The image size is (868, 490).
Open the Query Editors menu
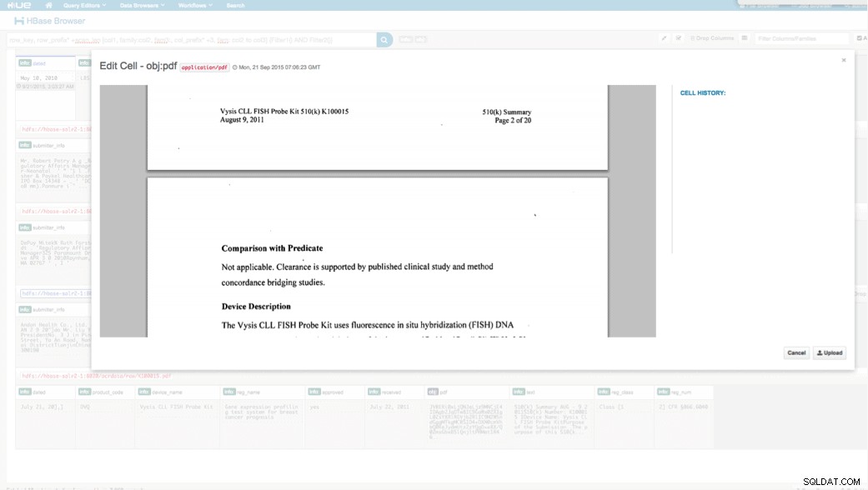84,6
